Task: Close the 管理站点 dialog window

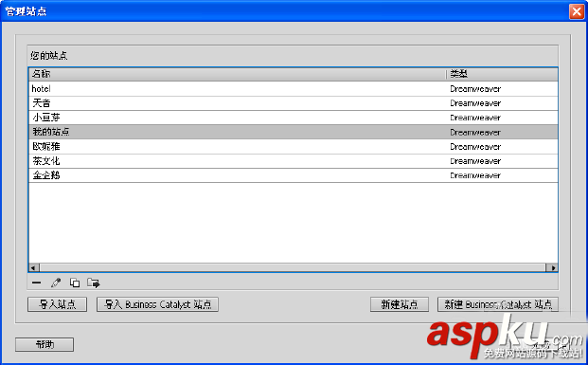Action: (577, 11)
